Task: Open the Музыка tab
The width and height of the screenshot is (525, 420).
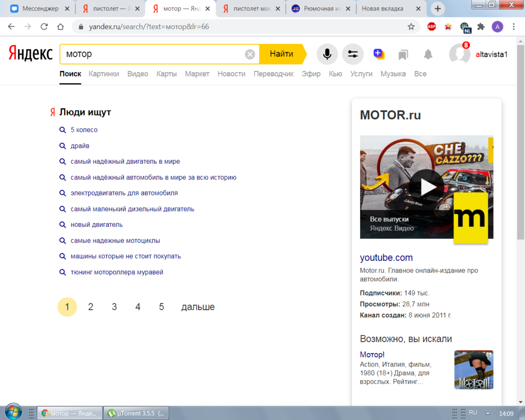Action: coord(393,73)
